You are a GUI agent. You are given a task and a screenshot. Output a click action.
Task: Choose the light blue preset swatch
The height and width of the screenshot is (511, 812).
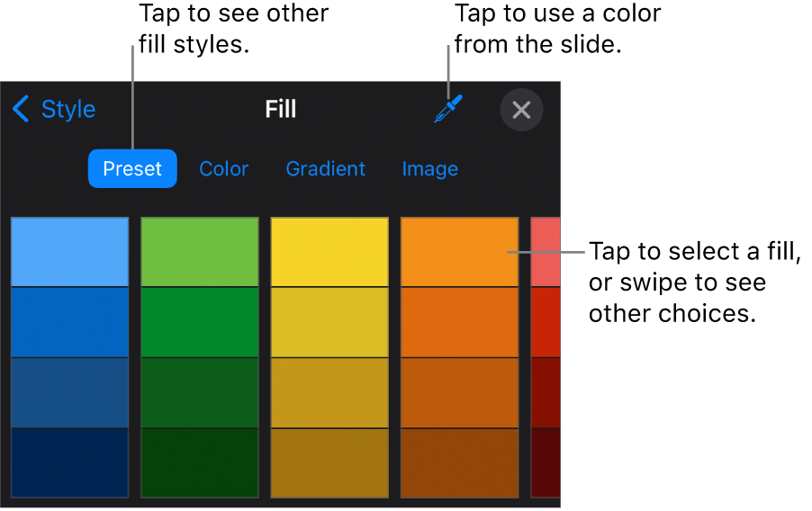tap(69, 252)
